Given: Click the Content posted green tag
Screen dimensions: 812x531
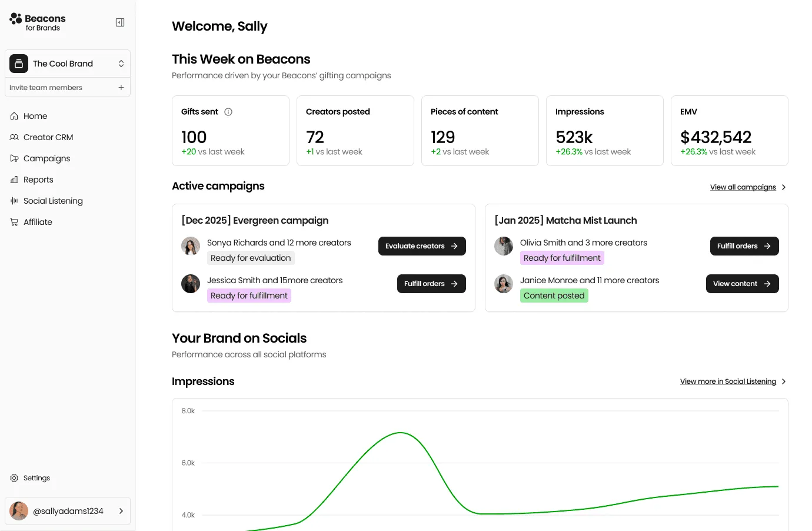Looking at the screenshot, I should [x=554, y=296].
